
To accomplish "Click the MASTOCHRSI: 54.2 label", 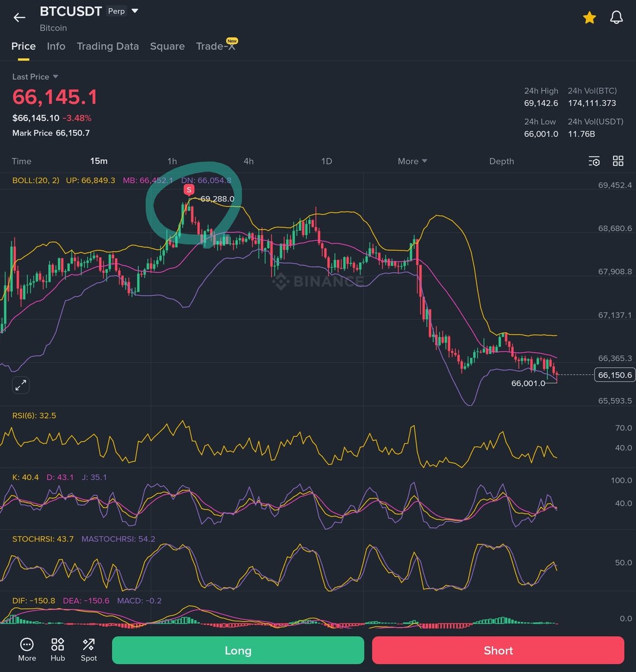I will point(118,539).
